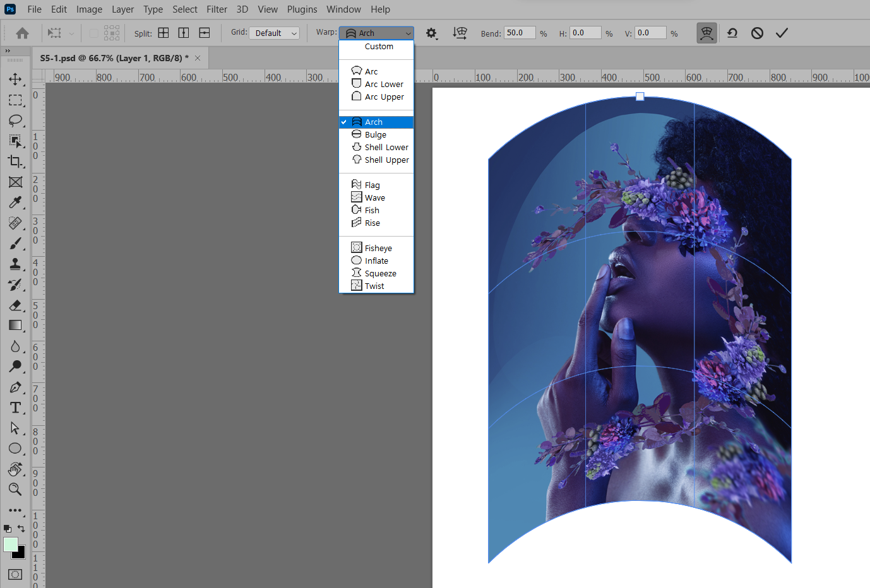The image size is (870, 588).
Task: Choose the Bulge warp style
Action: click(376, 134)
